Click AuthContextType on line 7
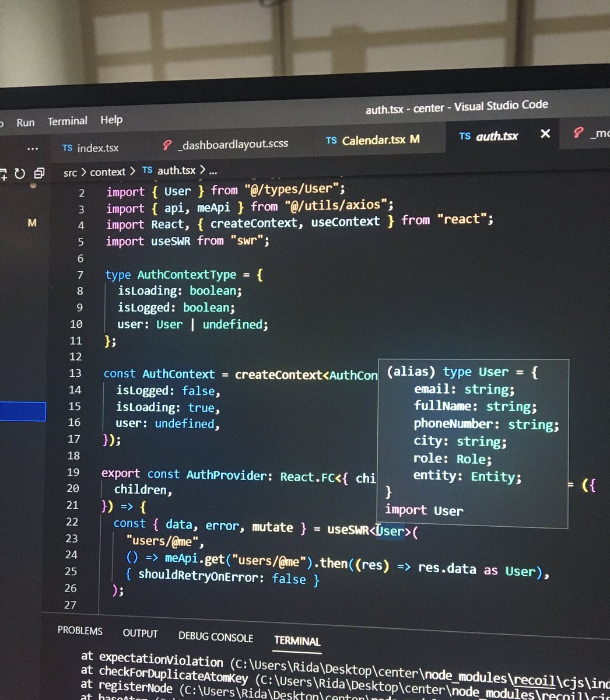610x700 pixels. point(187,274)
